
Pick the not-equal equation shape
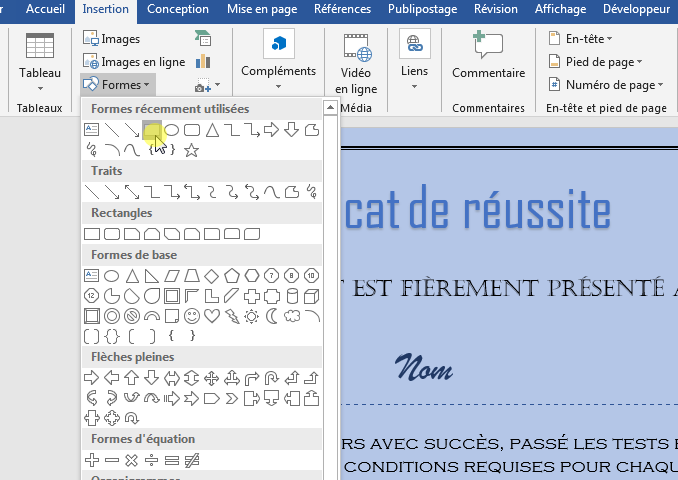(191, 460)
